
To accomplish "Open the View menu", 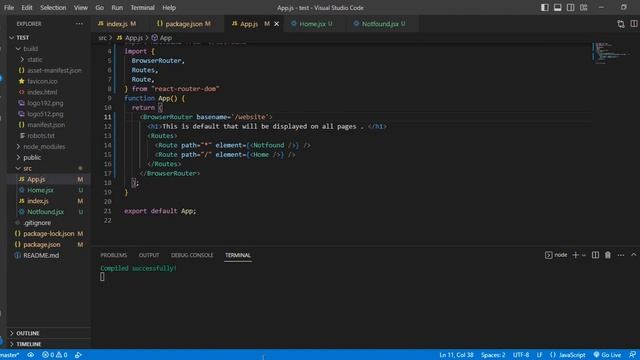I will point(81,8).
